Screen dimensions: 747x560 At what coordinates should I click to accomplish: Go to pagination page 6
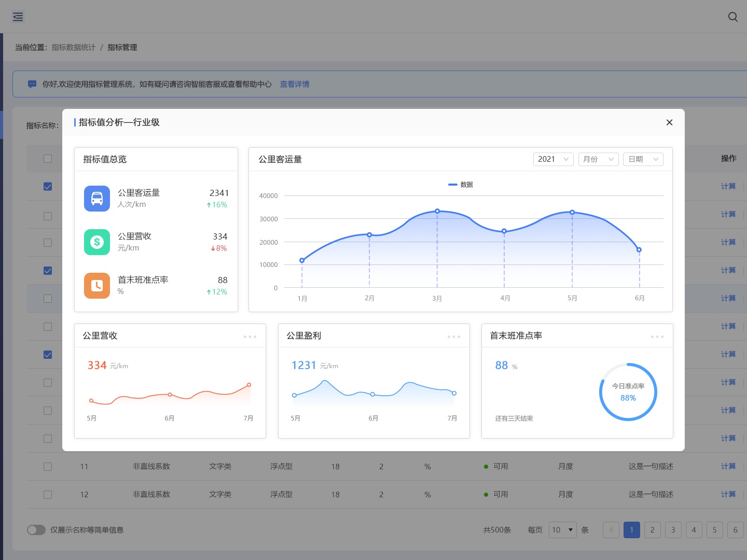coord(736,530)
